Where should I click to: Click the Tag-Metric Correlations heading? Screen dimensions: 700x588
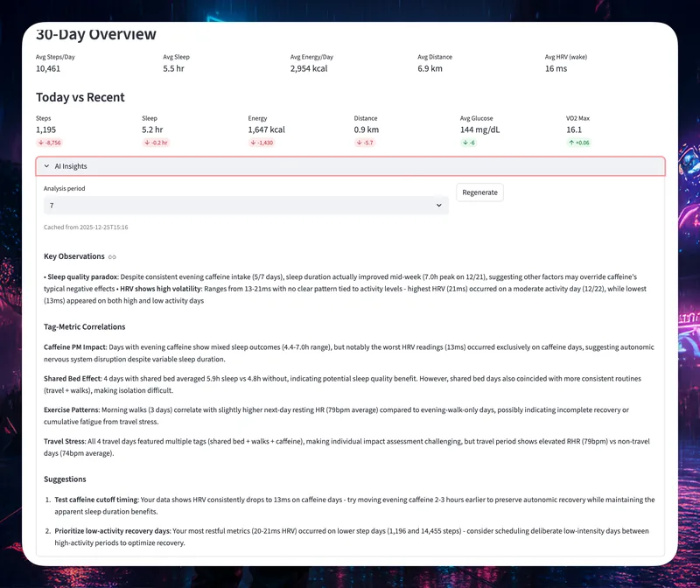point(84,326)
